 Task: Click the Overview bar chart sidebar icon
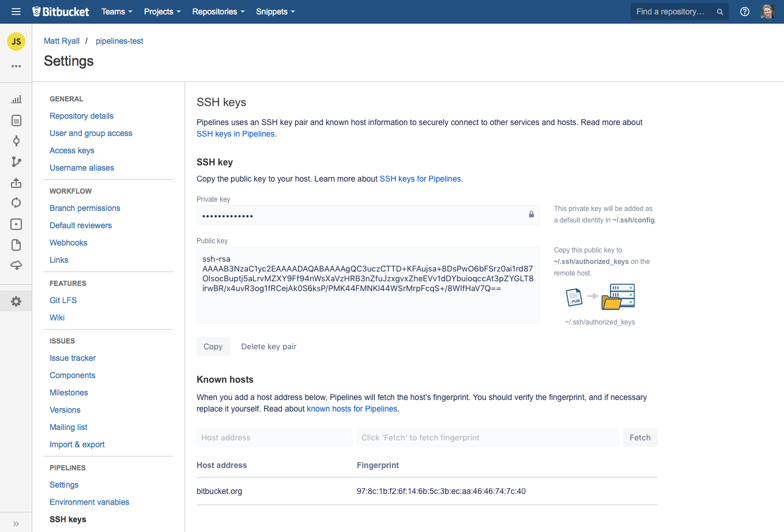coord(16,99)
